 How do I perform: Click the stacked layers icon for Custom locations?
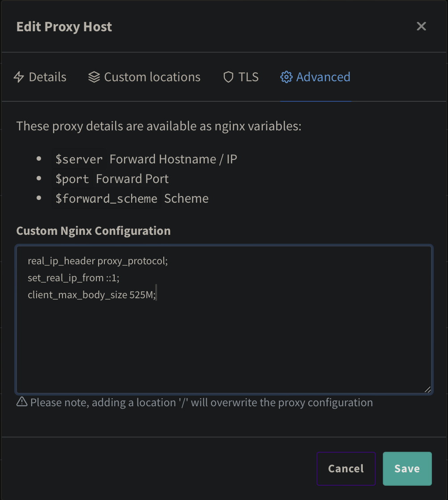[x=94, y=77]
